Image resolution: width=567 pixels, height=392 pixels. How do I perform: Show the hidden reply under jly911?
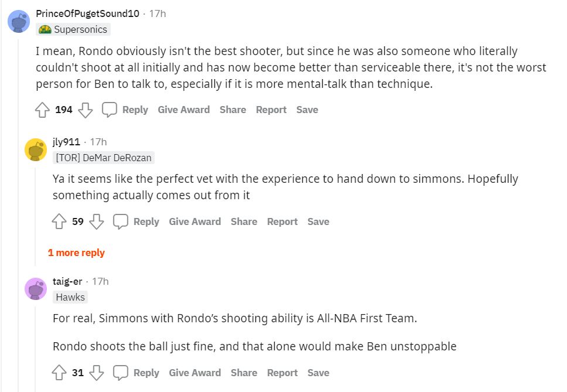pyautogui.click(x=77, y=253)
